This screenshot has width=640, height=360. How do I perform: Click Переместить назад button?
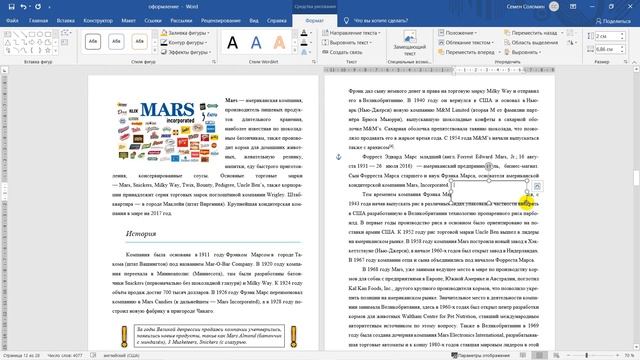(531, 33)
